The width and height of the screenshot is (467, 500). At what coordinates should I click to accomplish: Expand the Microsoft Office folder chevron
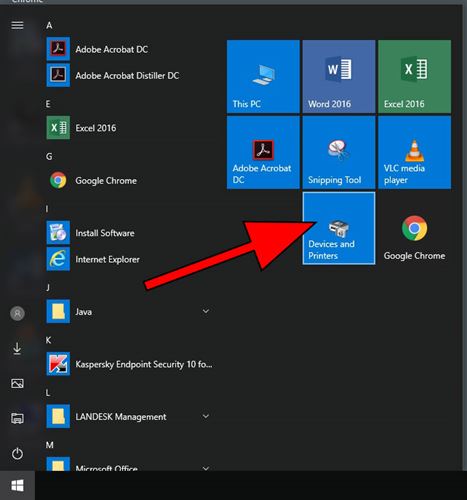[206, 468]
